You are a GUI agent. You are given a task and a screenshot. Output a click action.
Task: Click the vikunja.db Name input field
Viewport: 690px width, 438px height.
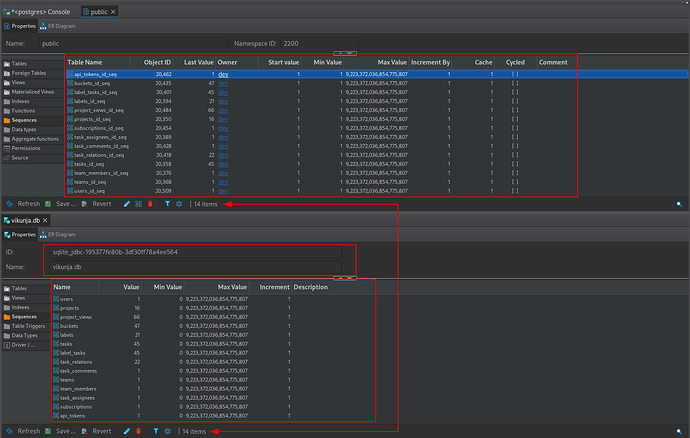(195, 267)
